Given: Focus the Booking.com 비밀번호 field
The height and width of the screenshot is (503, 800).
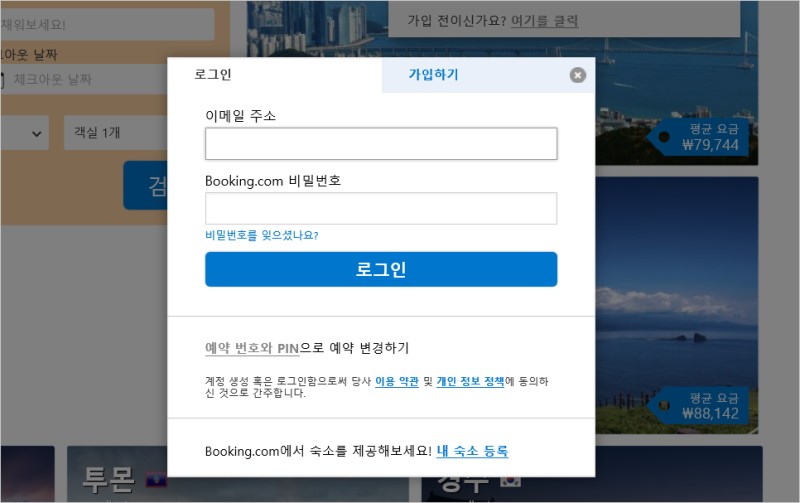Looking at the screenshot, I should click(x=381, y=209).
